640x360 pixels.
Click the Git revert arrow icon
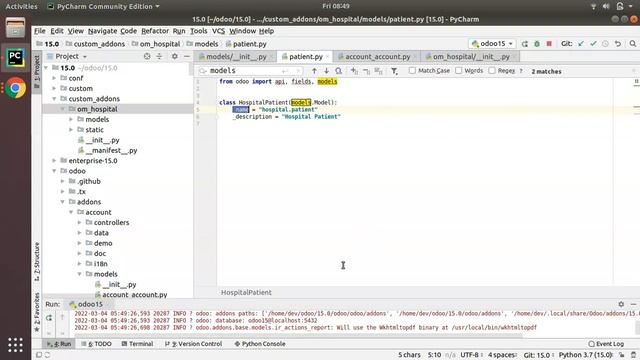[618, 44]
